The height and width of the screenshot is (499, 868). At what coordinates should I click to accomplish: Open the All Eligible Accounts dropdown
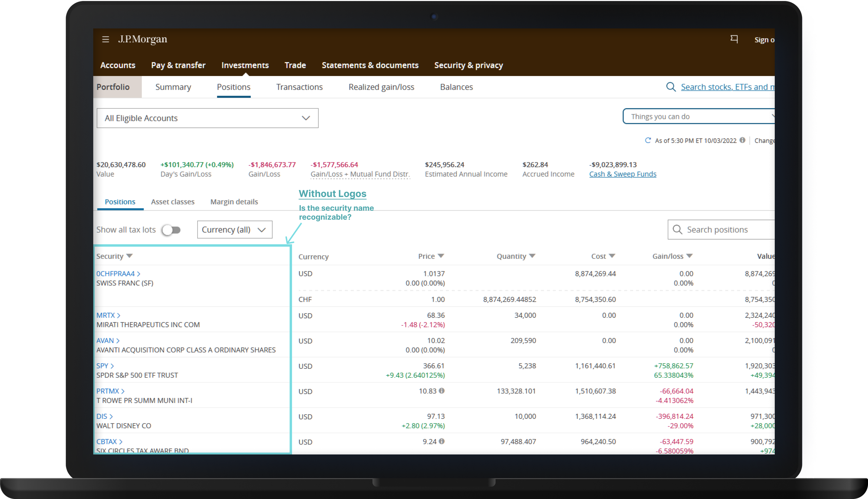(x=207, y=118)
